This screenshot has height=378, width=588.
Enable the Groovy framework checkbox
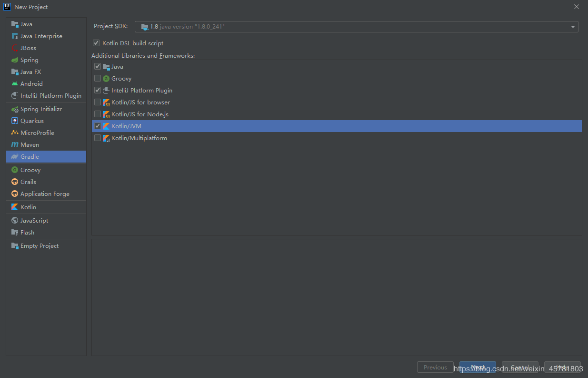point(98,78)
